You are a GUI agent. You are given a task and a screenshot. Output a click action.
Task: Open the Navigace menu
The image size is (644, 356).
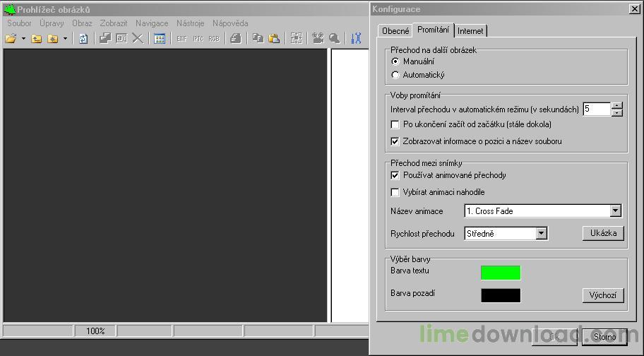152,23
